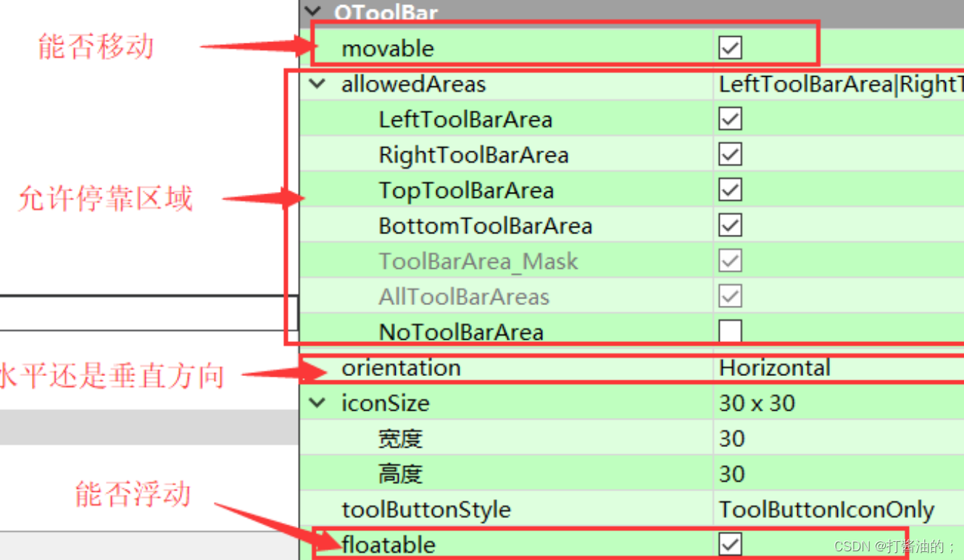Collapse the allowedAreas property tree
Image resolution: width=964 pixels, height=560 pixels.
(317, 83)
